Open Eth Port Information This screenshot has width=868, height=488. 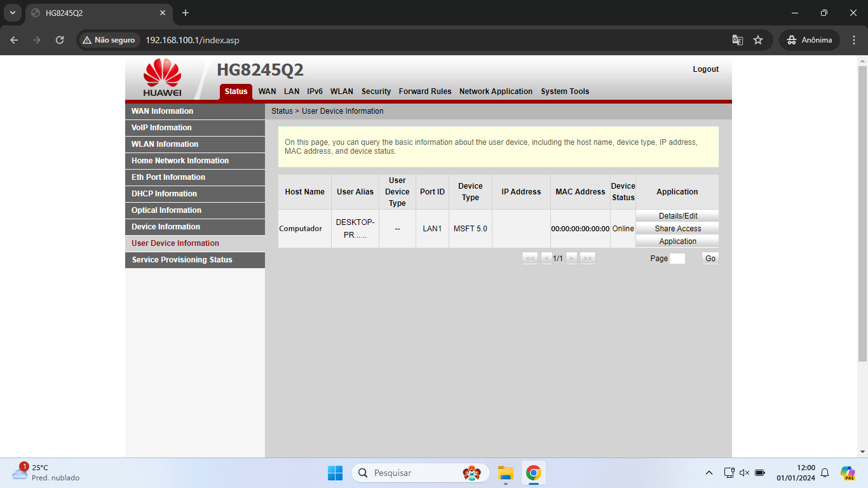coord(195,177)
